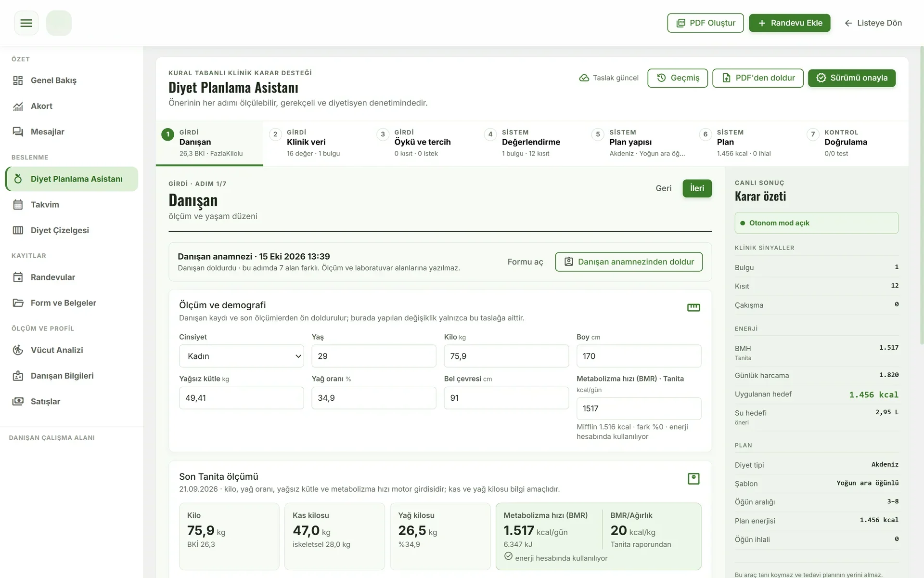This screenshot has height=578, width=924.
Task: Approve version with Sürümü onayla
Action: (852, 78)
